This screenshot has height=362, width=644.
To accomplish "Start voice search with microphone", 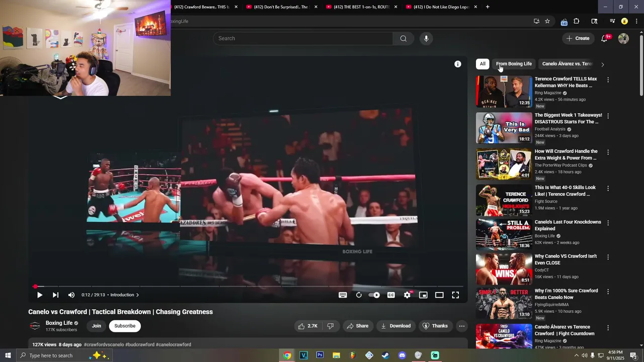I will click(x=426, y=39).
